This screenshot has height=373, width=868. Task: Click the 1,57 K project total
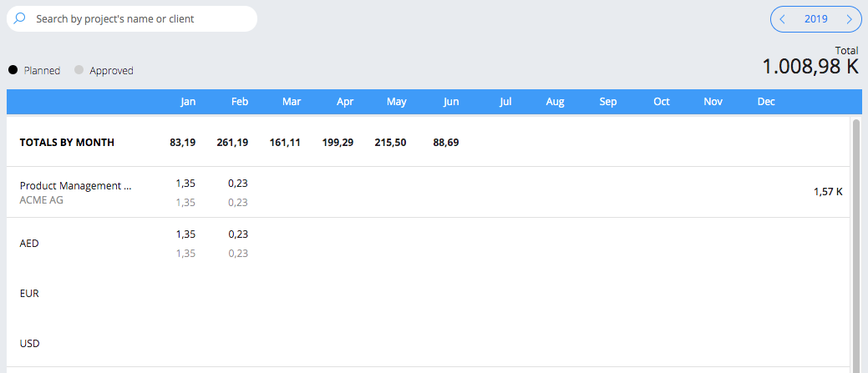pos(828,192)
